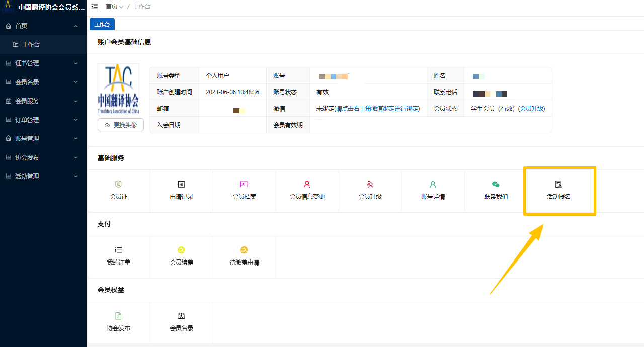Viewport: 644px width, 347px height.
Task: Open 申请记录 application records icon
Action: (x=182, y=185)
